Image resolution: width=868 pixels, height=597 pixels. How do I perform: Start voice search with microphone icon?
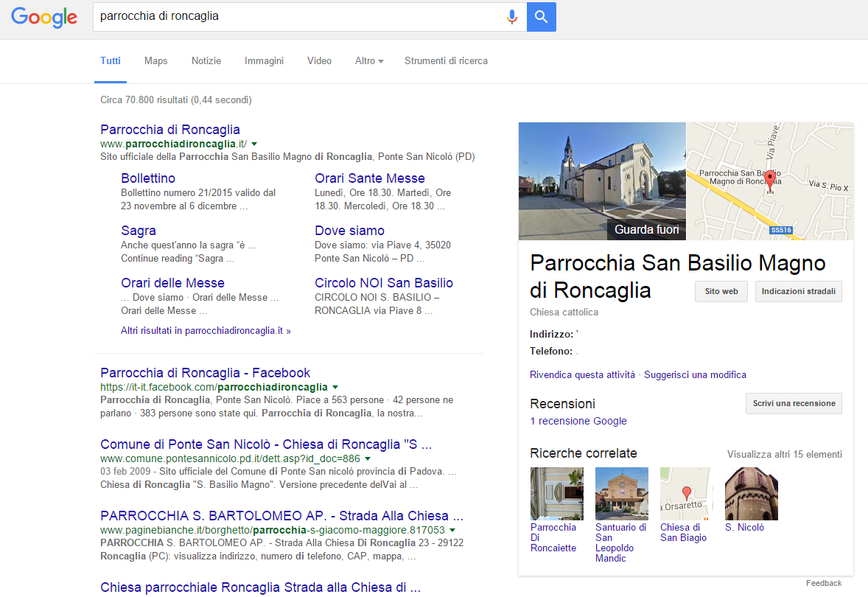tap(512, 17)
